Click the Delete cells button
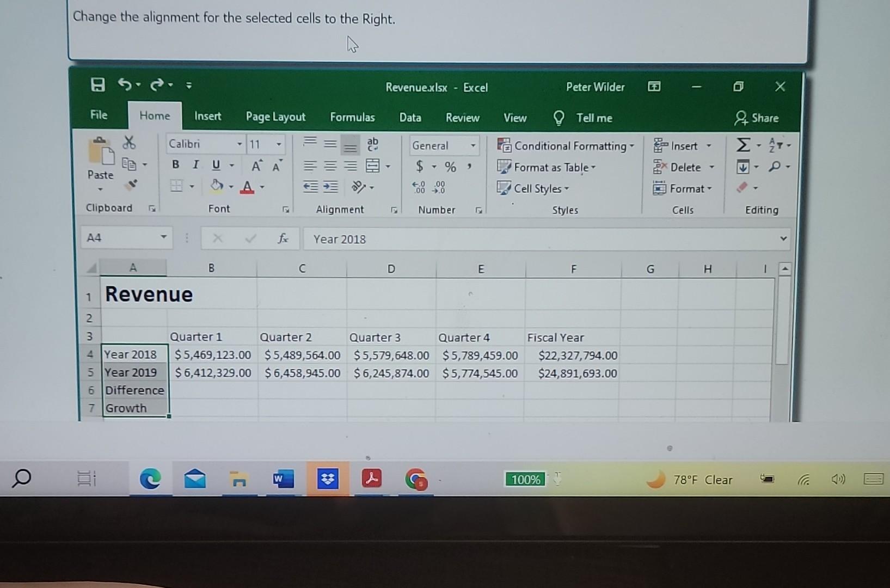 click(684, 167)
